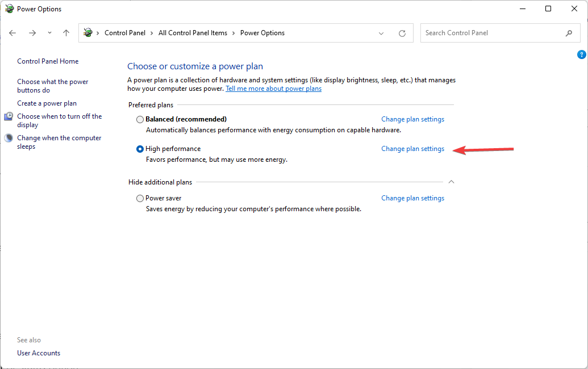Open Help via blue question mark icon
Screen dimensions: 588x369
581,54
